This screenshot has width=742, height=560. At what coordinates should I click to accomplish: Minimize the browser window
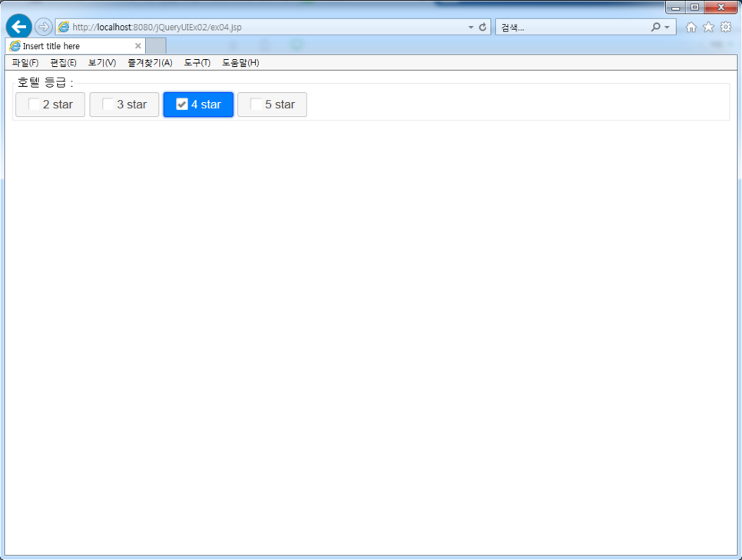[x=676, y=7]
